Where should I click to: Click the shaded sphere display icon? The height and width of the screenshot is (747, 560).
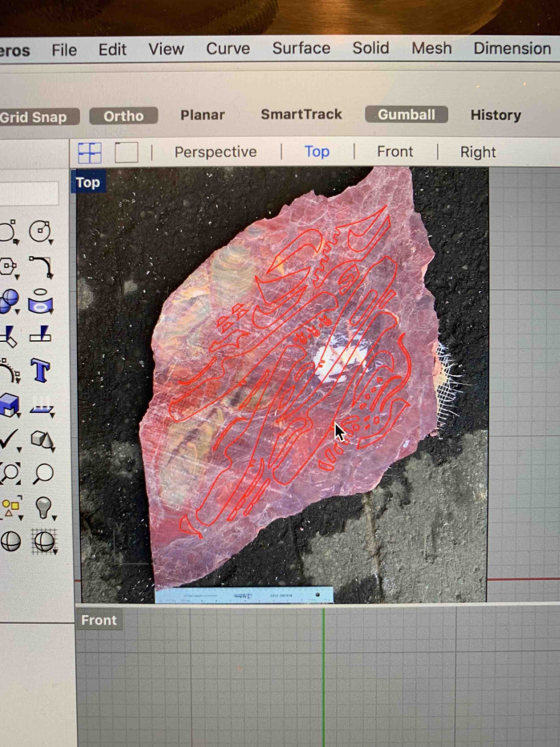pyautogui.click(x=11, y=542)
